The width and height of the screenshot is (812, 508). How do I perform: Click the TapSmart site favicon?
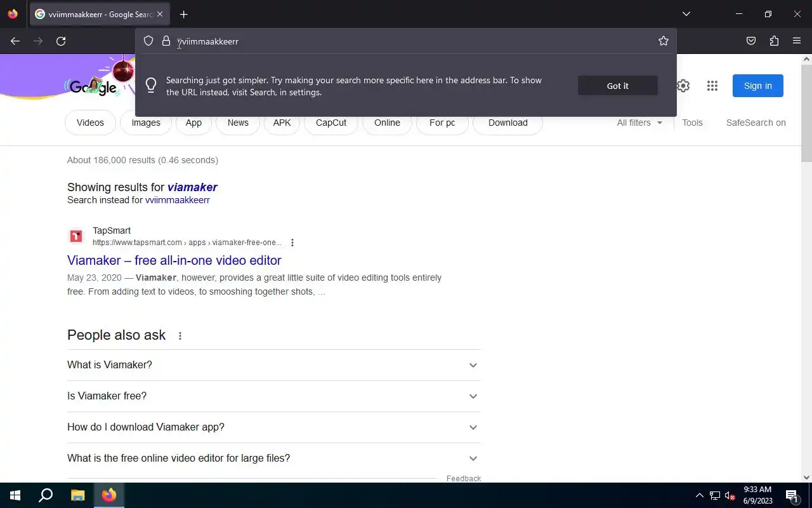[x=76, y=236]
